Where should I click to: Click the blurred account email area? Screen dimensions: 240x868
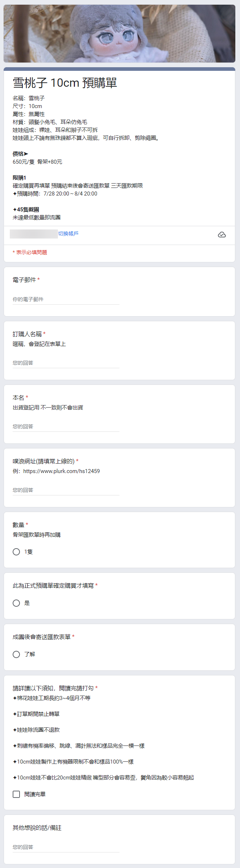tap(34, 234)
